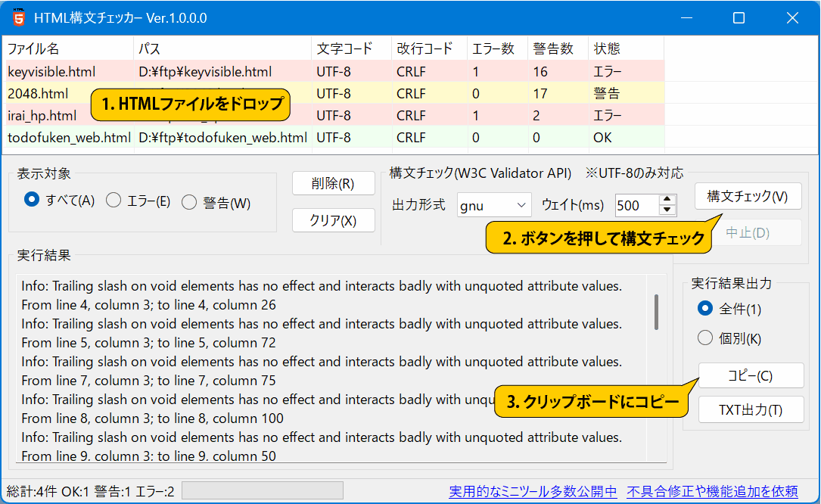Start checking with 構文チェック(V)
Viewport: 821px width, 504px height.
(748, 196)
